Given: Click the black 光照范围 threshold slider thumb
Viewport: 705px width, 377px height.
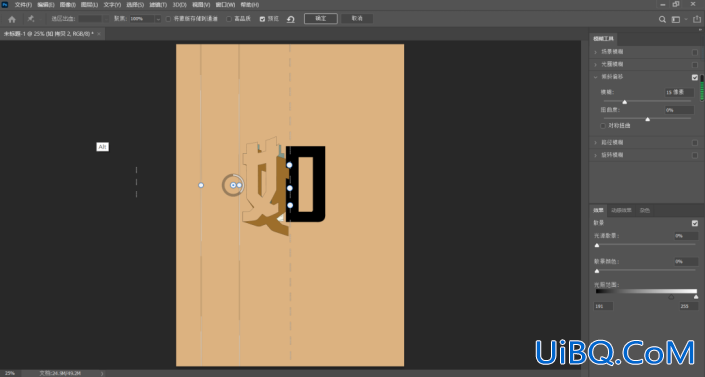Looking at the screenshot, I should point(671,297).
